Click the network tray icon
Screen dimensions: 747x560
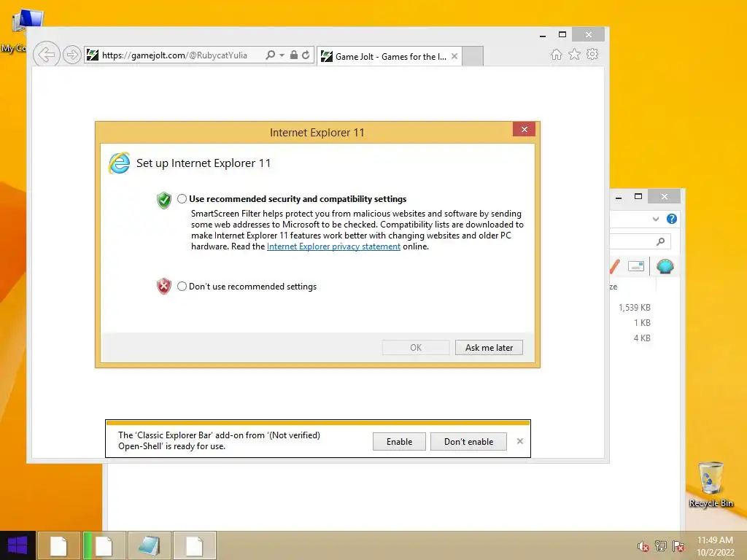(661, 545)
